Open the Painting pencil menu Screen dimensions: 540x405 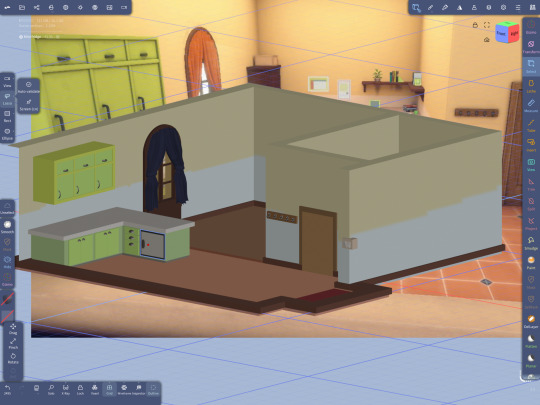click(445, 7)
